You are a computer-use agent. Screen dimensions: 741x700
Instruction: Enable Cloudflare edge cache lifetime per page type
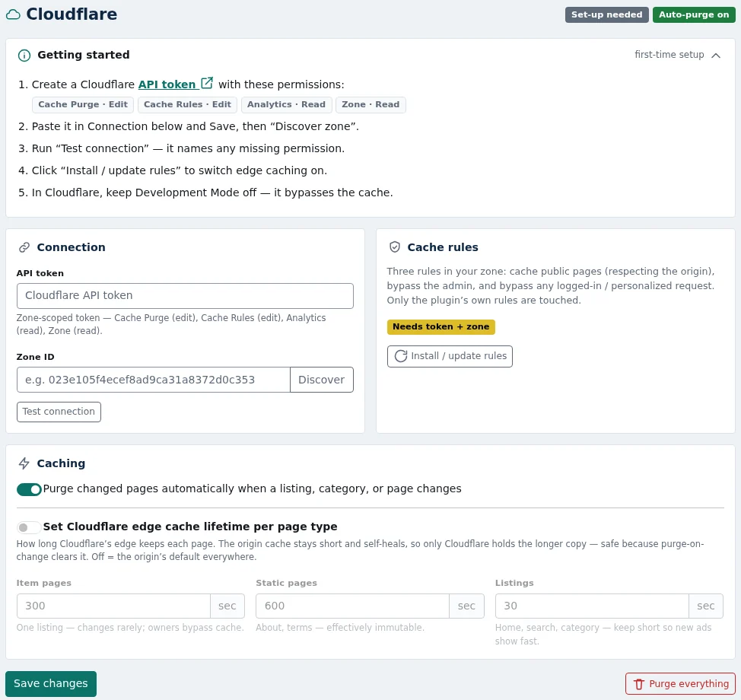[x=29, y=527]
